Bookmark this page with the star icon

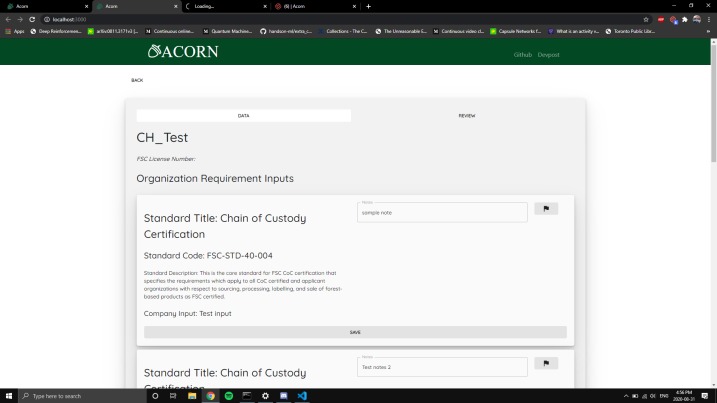[646, 19]
